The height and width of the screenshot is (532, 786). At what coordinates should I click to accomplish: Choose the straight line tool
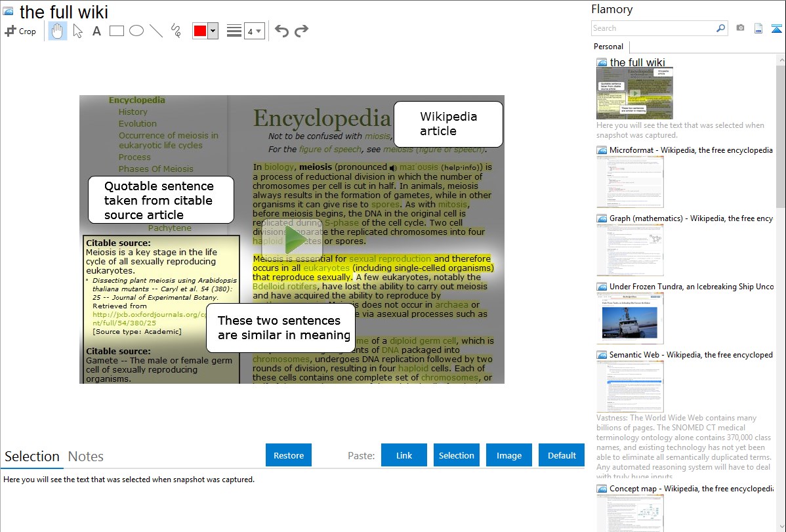tap(156, 31)
